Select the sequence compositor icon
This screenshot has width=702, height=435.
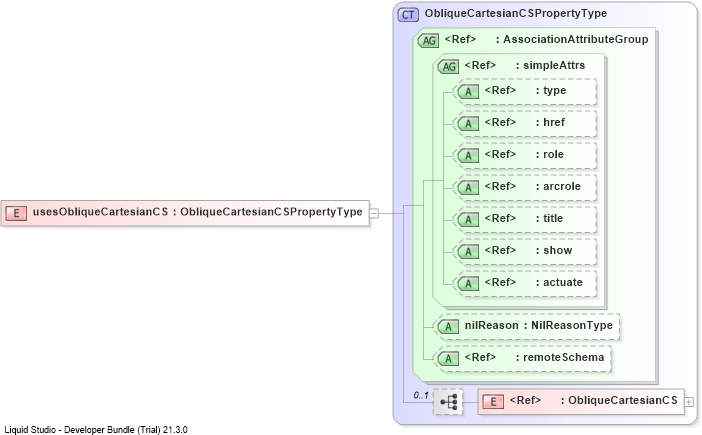pyautogui.click(x=448, y=401)
